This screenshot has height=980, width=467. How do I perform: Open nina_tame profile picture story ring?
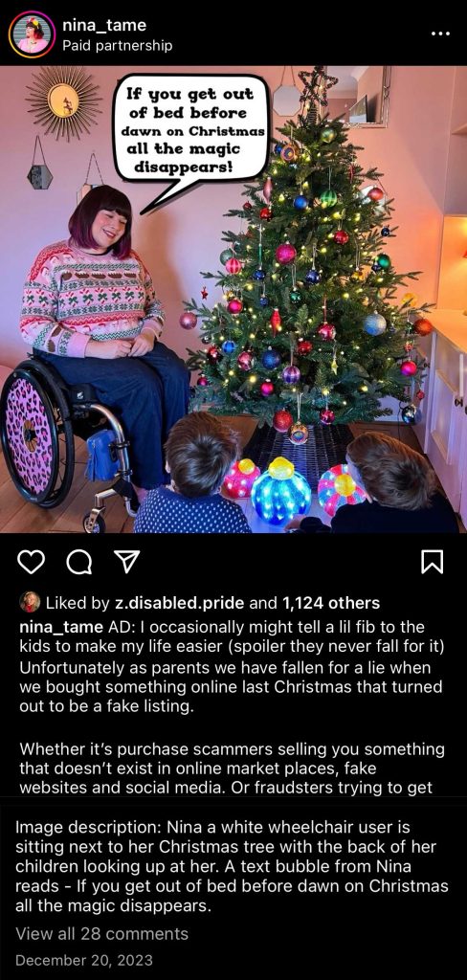coord(32,35)
